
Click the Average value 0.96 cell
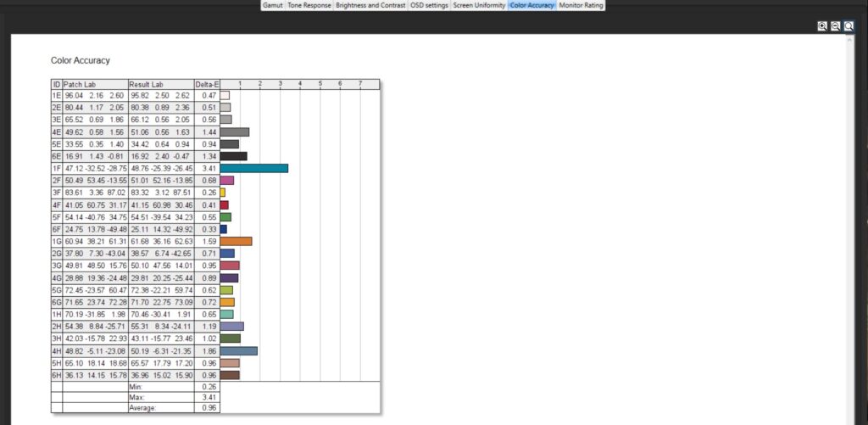(207, 407)
